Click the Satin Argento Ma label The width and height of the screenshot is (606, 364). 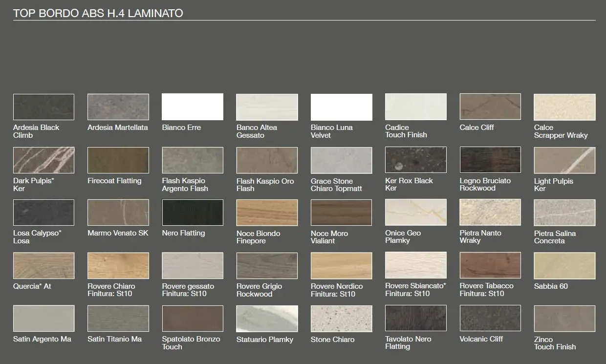click(x=42, y=339)
